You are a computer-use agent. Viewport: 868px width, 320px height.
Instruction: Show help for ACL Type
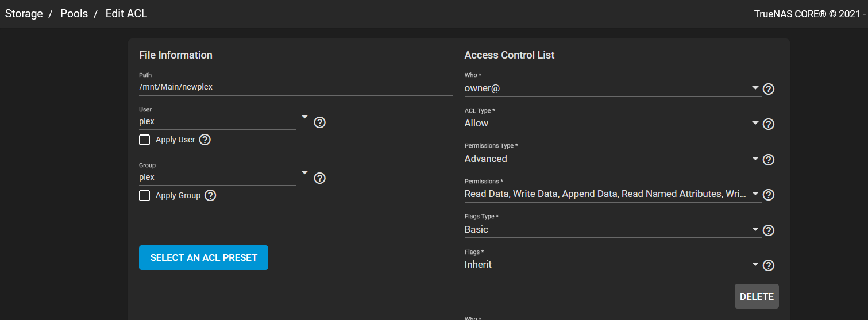click(769, 124)
